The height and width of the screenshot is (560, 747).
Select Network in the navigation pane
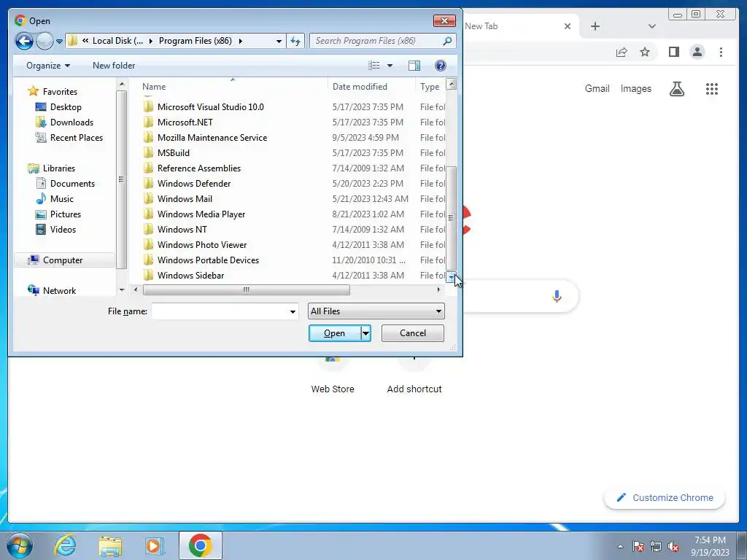[x=59, y=290]
